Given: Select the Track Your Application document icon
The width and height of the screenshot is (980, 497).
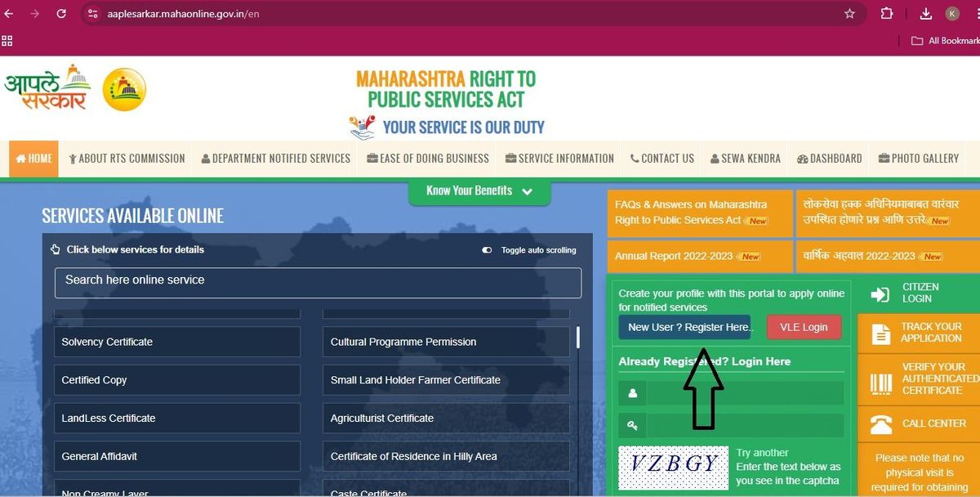Looking at the screenshot, I should click(880, 333).
